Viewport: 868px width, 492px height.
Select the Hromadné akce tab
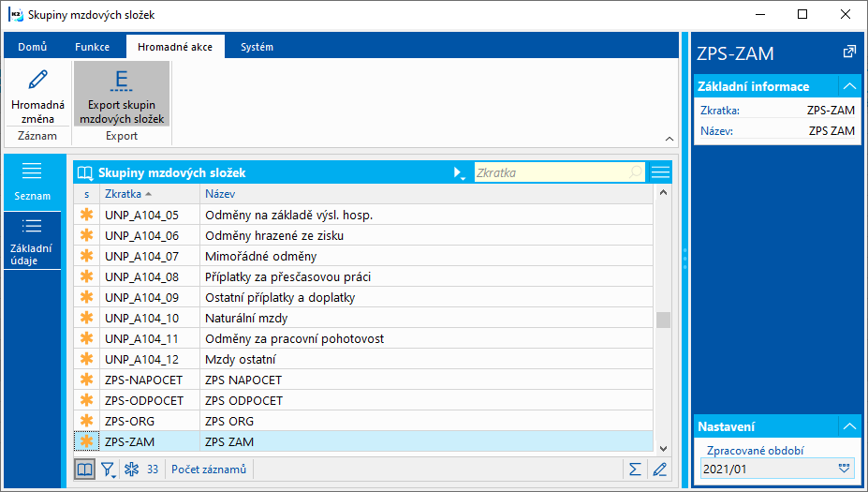click(175, 47)
